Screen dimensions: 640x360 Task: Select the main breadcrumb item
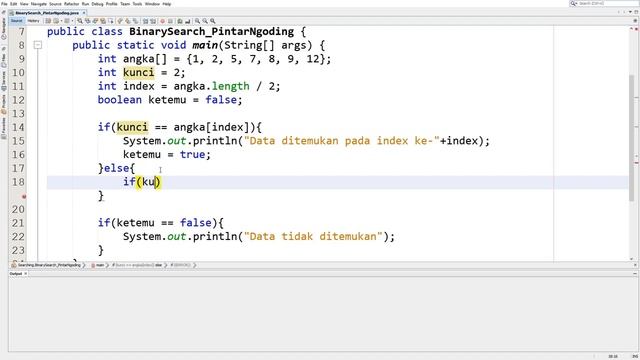(x=98, y=265)
